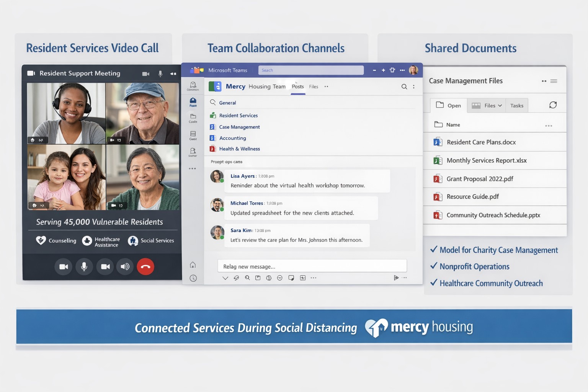Send message with the arrow icon
The height and width of the screenshot is (392, 588).
[396, 278]
